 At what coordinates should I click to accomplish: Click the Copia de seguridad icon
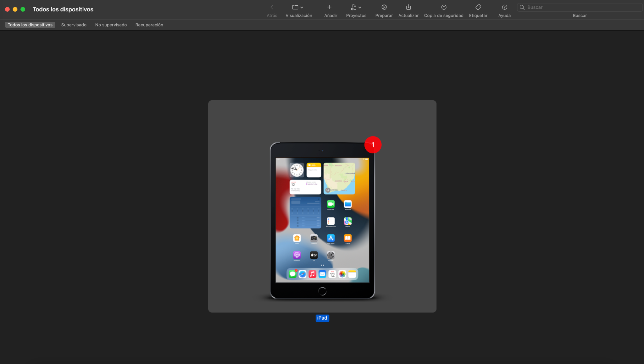click(444, 7)
